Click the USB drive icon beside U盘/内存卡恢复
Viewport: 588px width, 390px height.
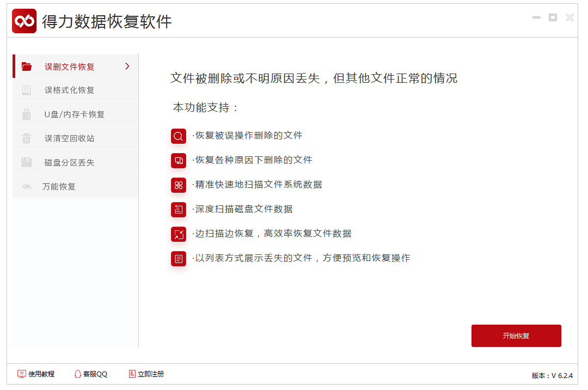[x=27, y=114]
